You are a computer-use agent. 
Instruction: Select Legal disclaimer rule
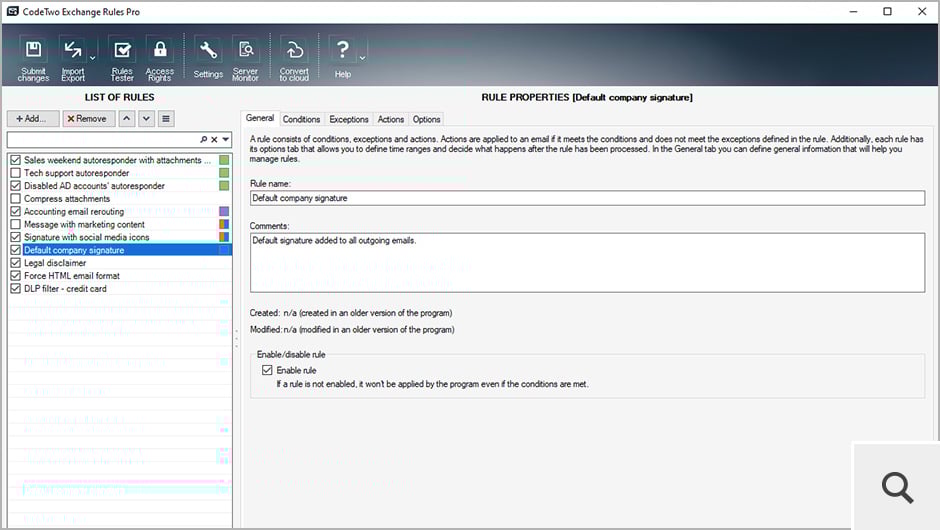click(55, 263)
